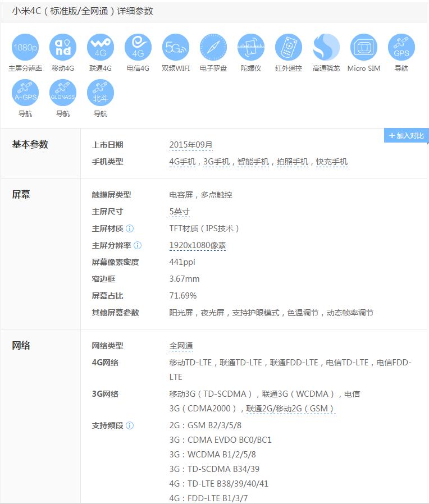Click the 电容屏,多点触控 value
The image size is (429, 504).
click(200, 195)
